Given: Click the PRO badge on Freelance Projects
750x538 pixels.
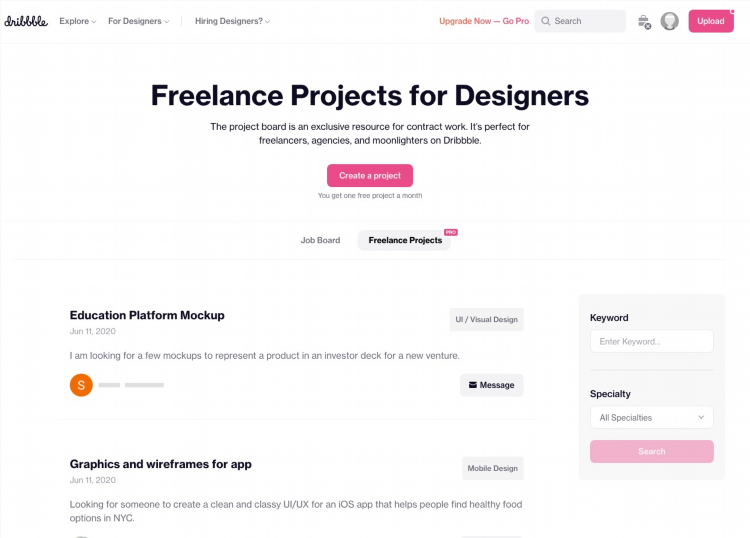Looking at the screenshot, I should click(x=451, y=232).
